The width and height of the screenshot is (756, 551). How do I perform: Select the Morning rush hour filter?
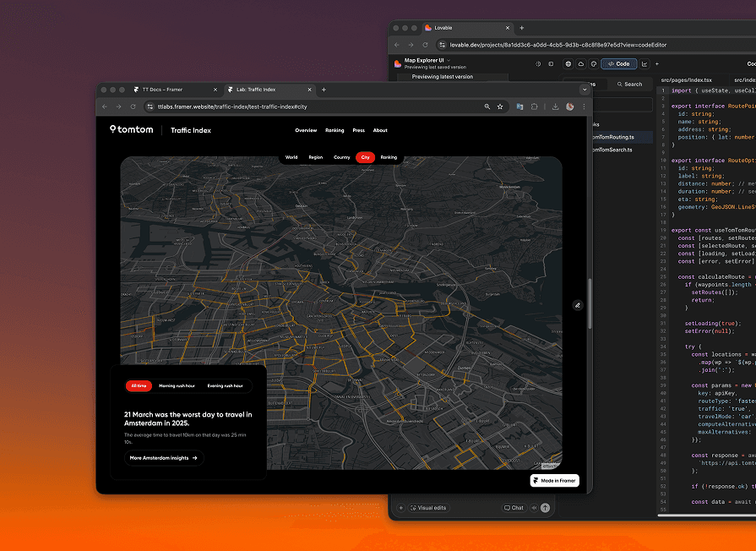click(177, 385)
